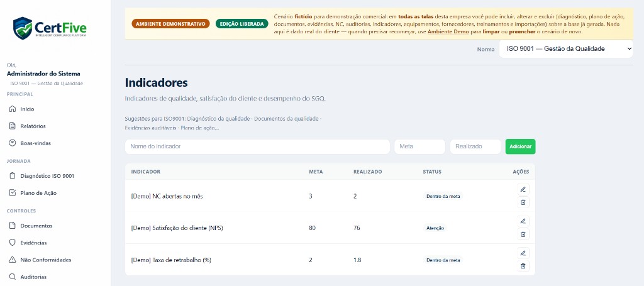The height and width of the screenshot is (286, 644).
Task: Click the green Adicionar button
Action: tap(520, 146)
